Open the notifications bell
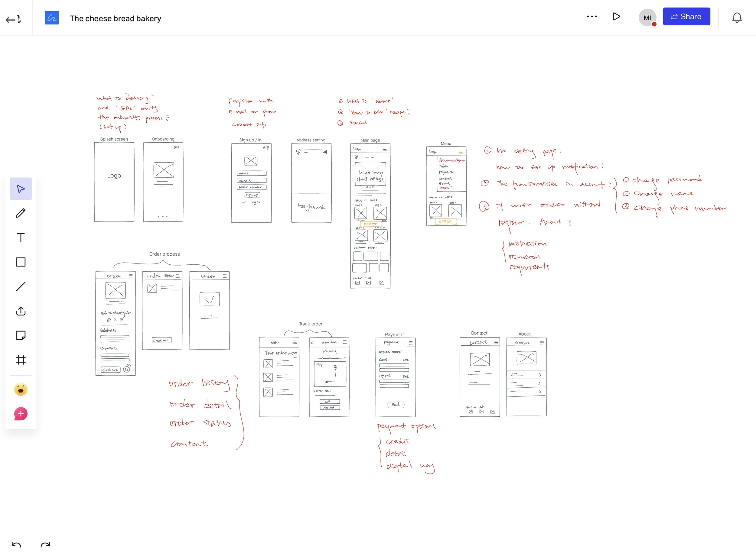The image size is (756, 559). coord(737,18)
